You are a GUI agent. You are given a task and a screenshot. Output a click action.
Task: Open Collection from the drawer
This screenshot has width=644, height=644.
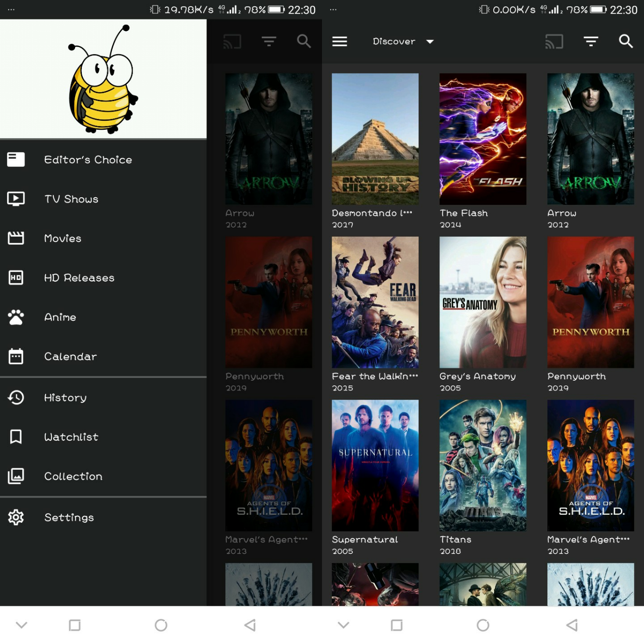pos(103,476)
